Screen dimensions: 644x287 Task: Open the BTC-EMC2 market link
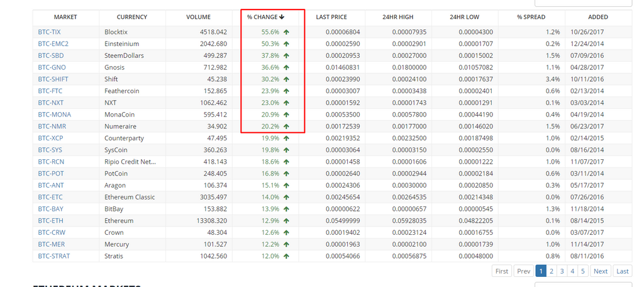pyautogui.click(x=53, y=43)
